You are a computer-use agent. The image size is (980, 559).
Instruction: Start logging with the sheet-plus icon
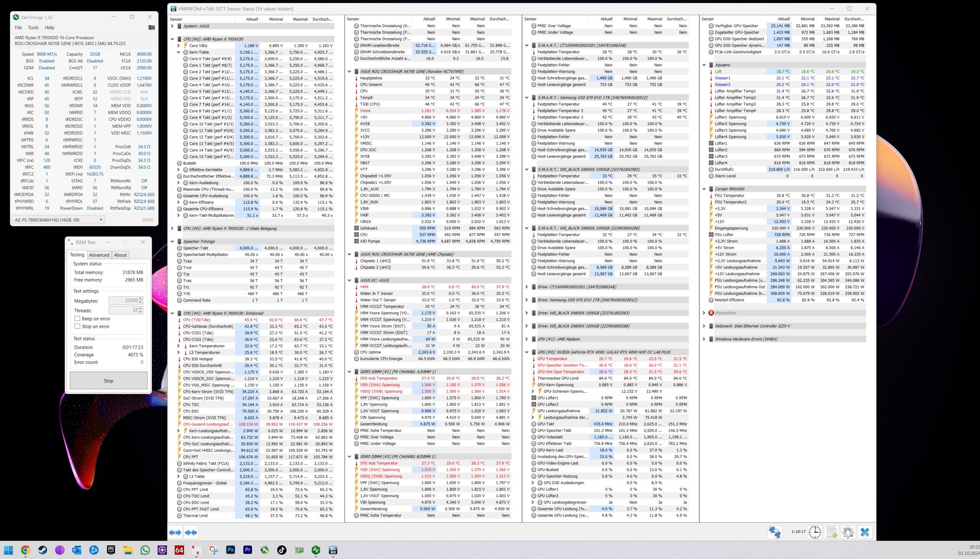click(831, 532)
